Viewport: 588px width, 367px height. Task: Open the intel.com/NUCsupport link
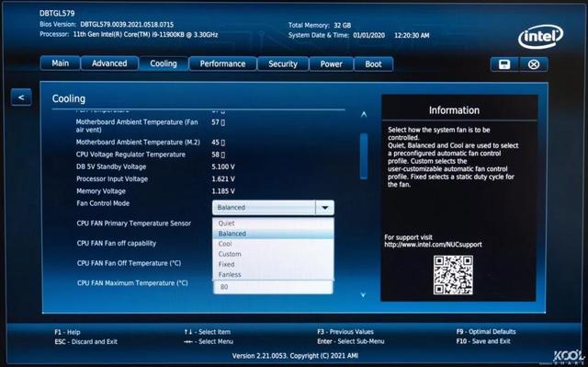pyautogui.click(x=433, y=245)
